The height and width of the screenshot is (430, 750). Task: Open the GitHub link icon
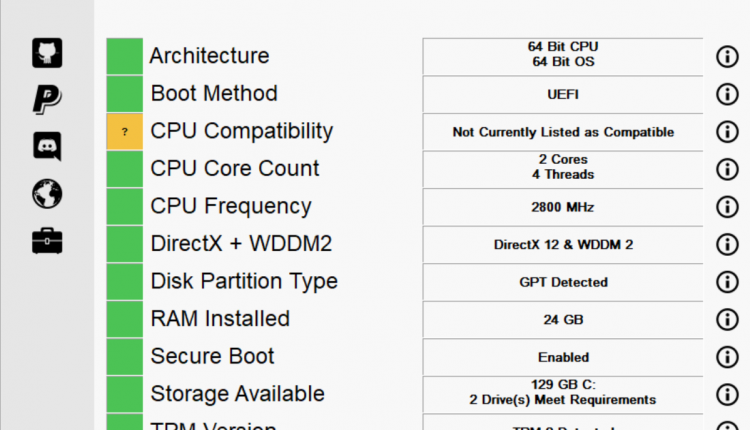coord(47,53)
